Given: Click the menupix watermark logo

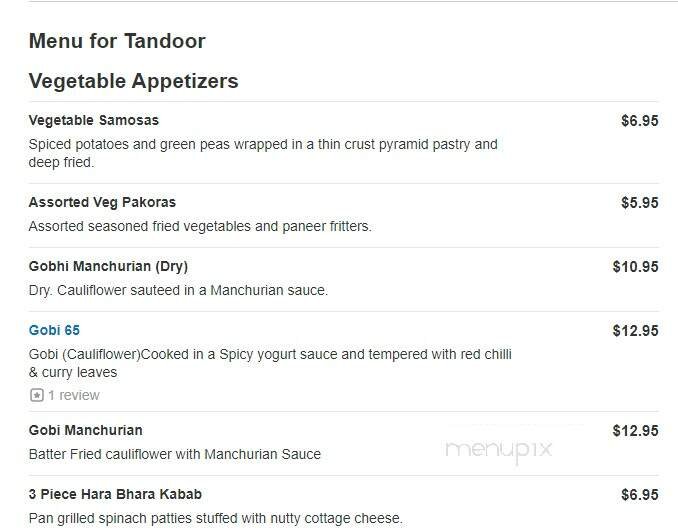Looking at the screenshot, I should click(499, 449).
